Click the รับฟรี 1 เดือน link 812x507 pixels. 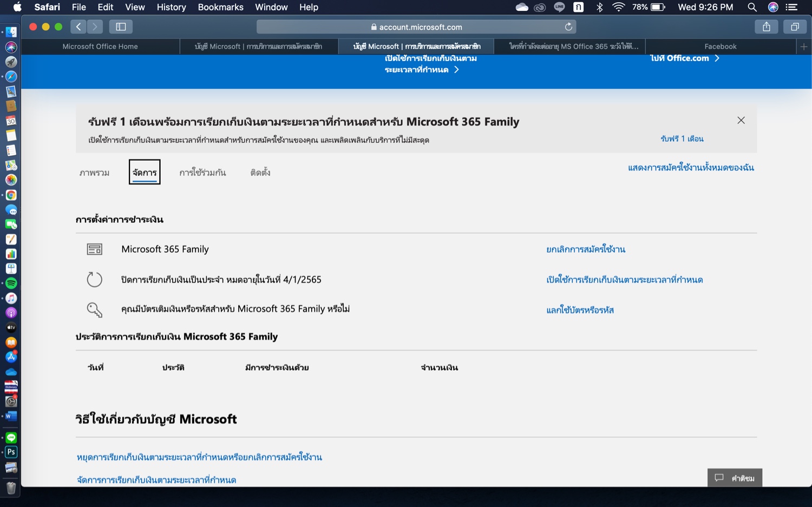pos(682,139)
